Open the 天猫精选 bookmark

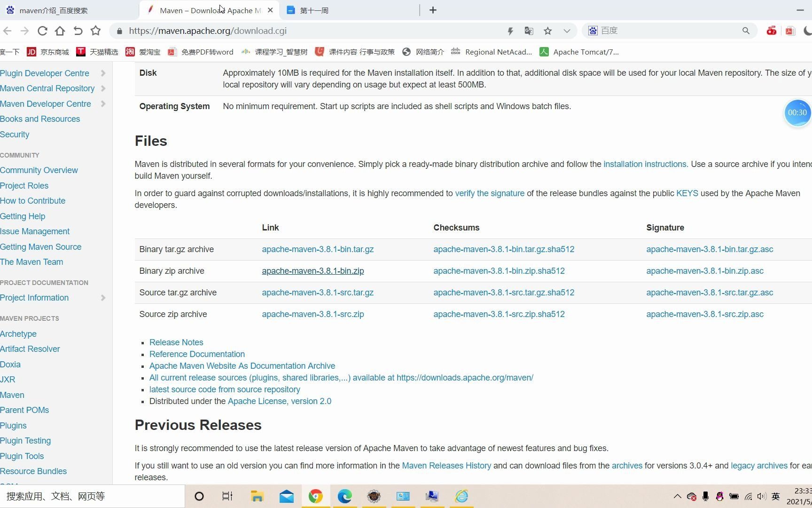tap(97, 52)
